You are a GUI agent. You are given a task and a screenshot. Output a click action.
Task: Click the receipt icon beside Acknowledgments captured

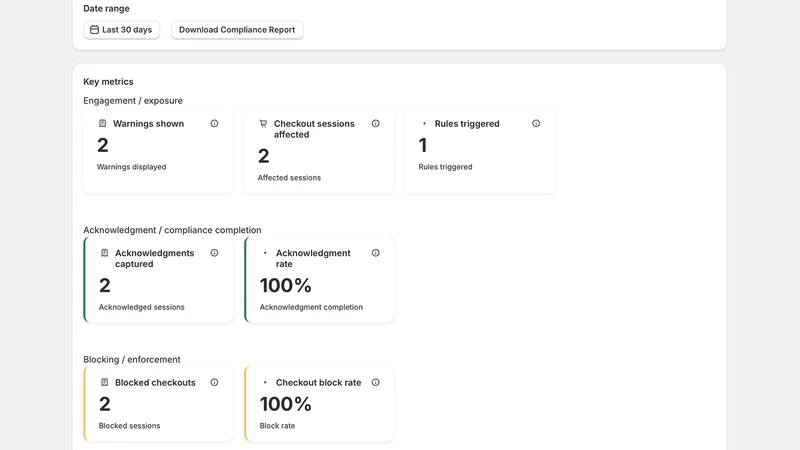(x=105, y=253)
